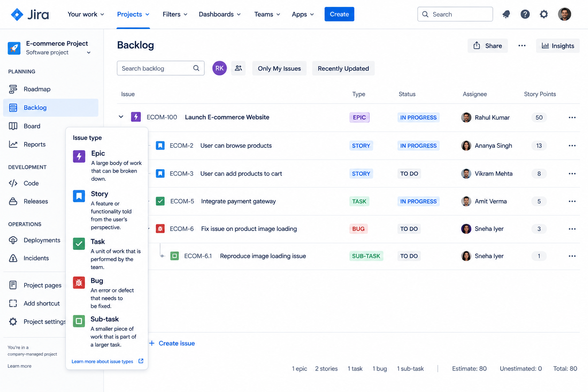
Task: Toggle the RK assignee filter avatar
Action: click(219, 68)
